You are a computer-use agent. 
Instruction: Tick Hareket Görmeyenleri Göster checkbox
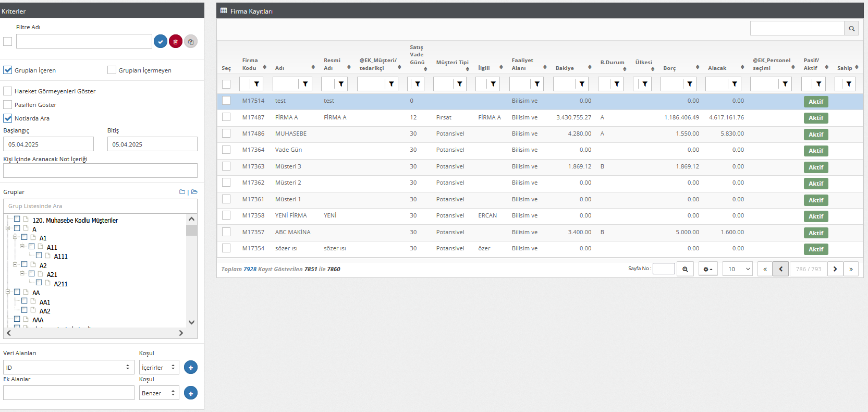[x=8, y=91]
